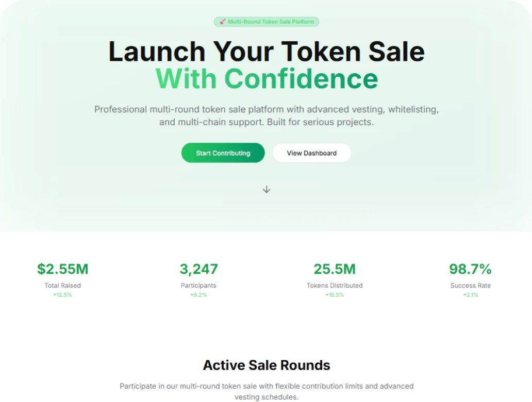Click the rocket icon in the platform badge
The height and width of the screenshot is (402, 532).
tap(222, 22)
